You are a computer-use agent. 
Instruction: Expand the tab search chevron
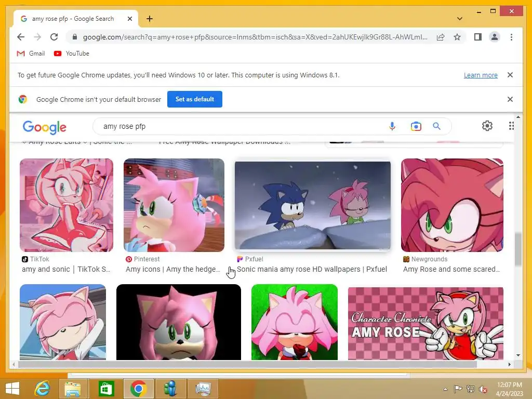click(x=459, y=19)
